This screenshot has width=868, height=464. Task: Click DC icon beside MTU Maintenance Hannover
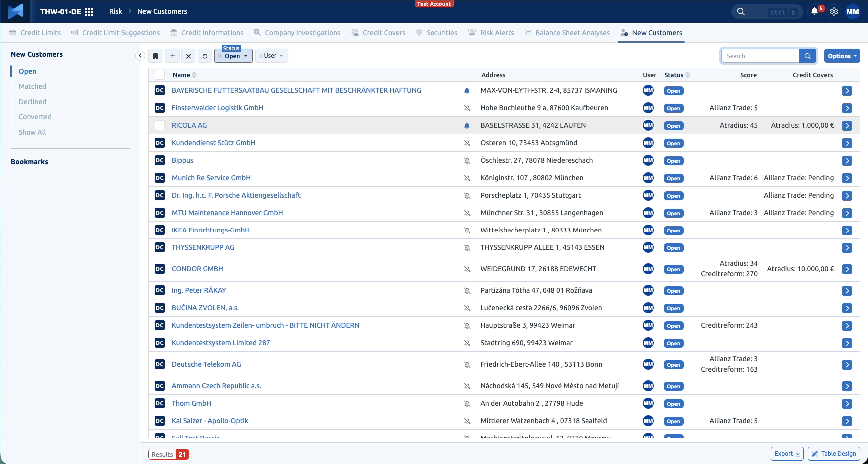tap(160, 213)
